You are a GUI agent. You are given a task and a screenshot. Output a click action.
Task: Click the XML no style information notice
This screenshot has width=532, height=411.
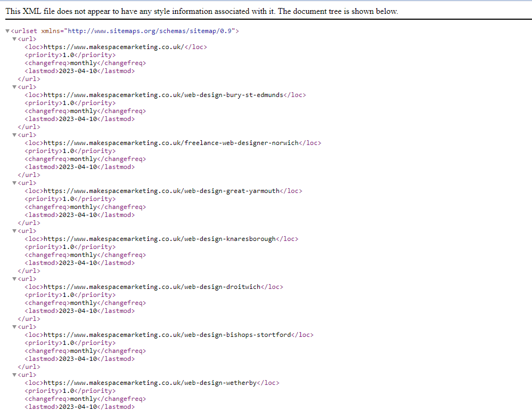coord(201,11)
